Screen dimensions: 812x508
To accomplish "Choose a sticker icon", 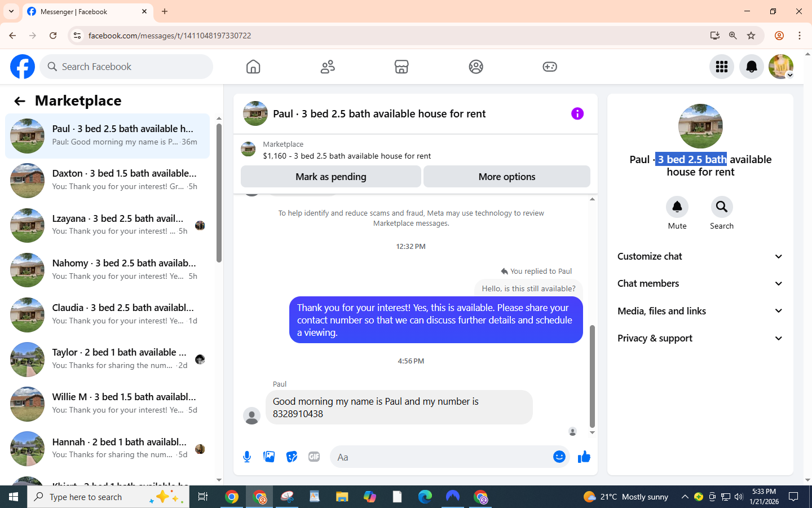I will [x=292, y=457].
